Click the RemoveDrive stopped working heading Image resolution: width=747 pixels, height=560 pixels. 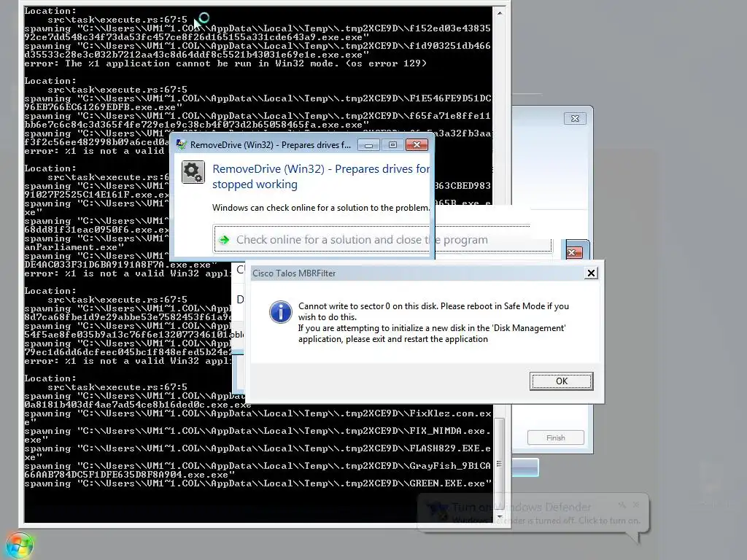[x=321, y=176]
